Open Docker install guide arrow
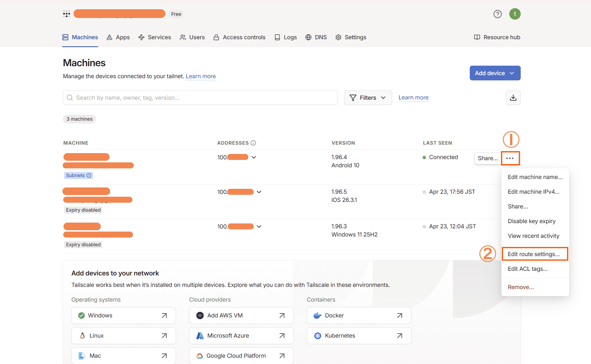The width and height of the screenshot is (591, 364). pyautogui.click(x=399, y=316)
